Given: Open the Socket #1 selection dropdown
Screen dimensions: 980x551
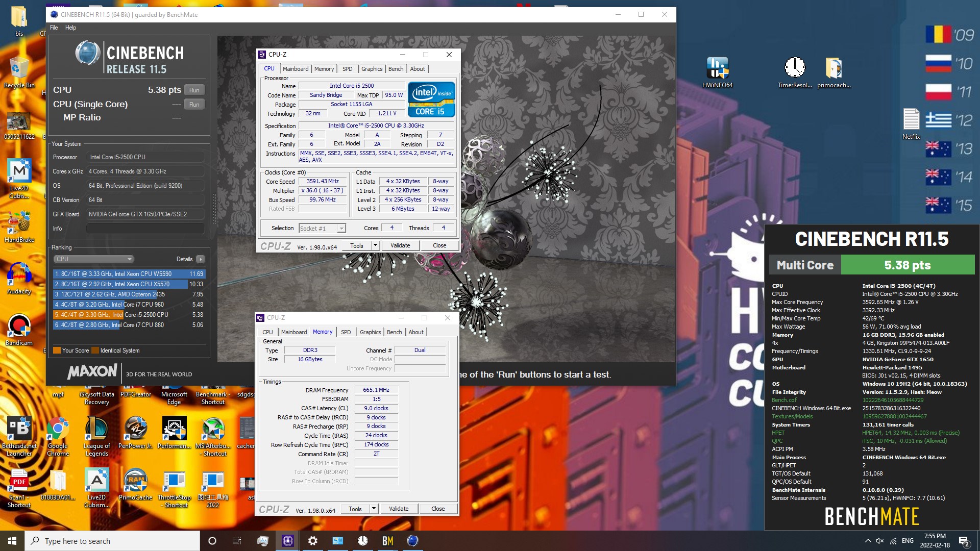Looking at the screenshot, I should [x=322, y=229].
